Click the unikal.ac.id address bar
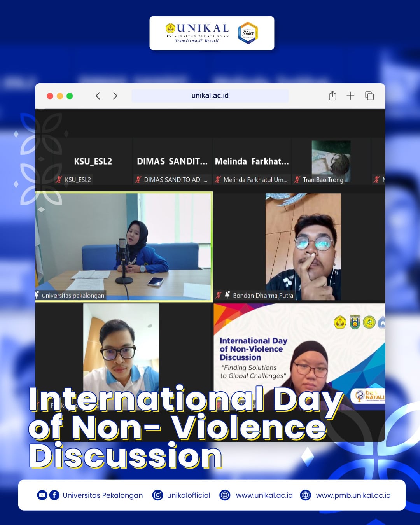 pyautogui.click(x=210, y=96)
